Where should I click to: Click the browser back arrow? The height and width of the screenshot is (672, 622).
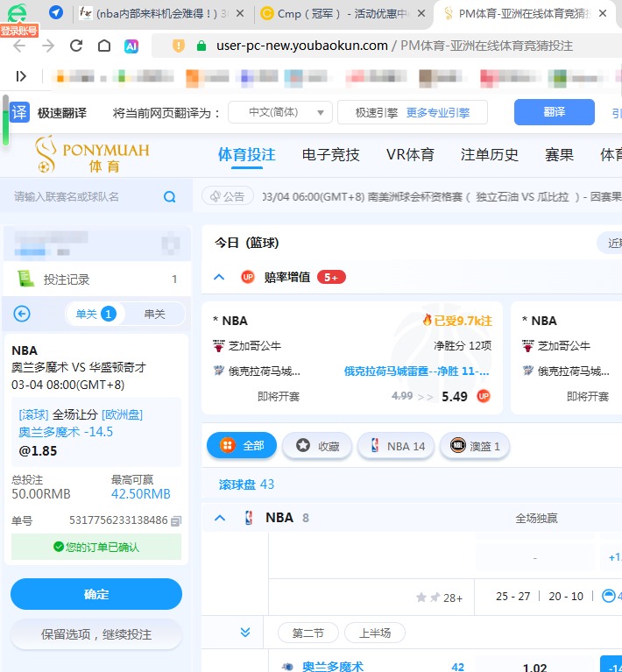pyautogui.click(x=19, y=46)
